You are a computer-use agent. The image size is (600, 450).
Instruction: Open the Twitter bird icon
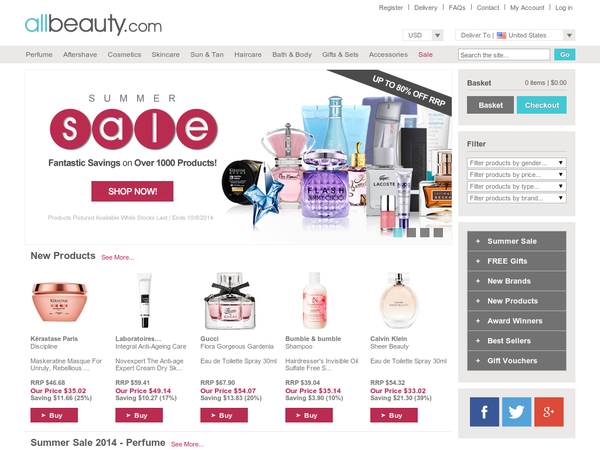pyautogui.click(x=516, y=412)
